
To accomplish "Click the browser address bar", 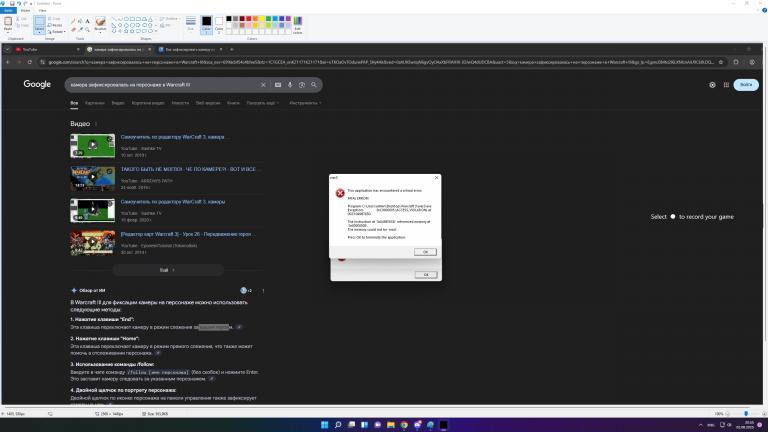I will point(381,62).
